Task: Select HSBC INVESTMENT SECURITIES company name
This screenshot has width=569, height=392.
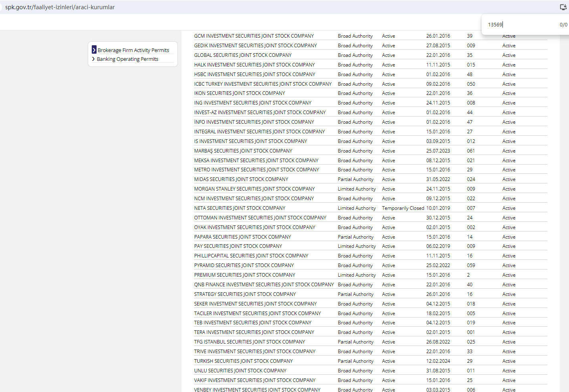Action: coord(255,74)
